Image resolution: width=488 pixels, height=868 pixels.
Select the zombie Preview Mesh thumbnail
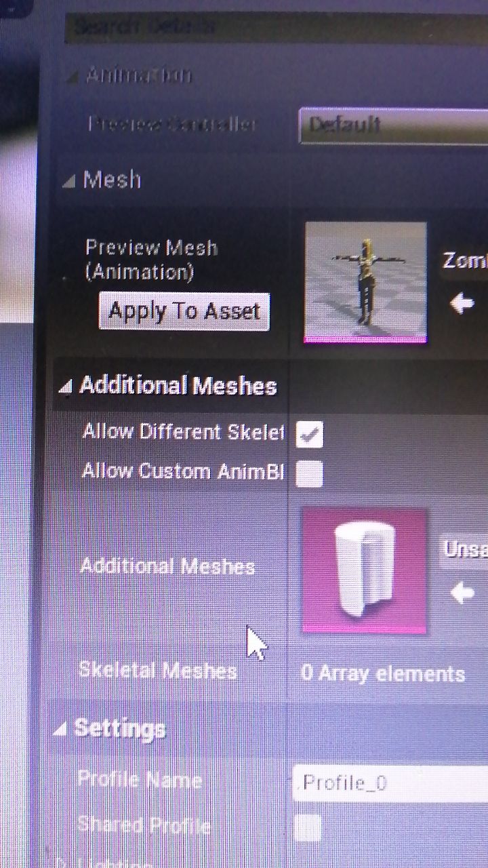[365, 282]
